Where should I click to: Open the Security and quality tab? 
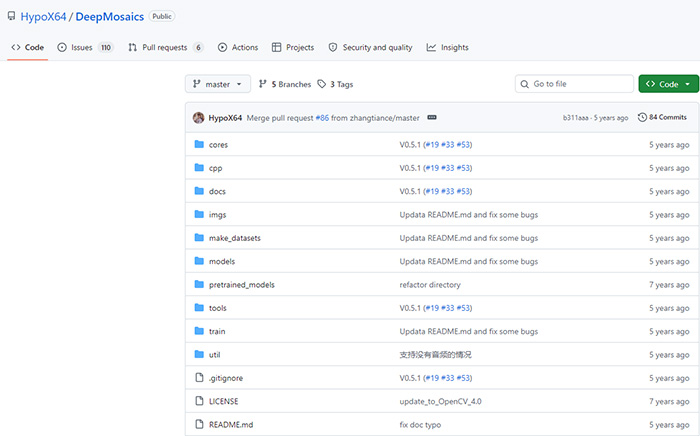pos(371,47)
